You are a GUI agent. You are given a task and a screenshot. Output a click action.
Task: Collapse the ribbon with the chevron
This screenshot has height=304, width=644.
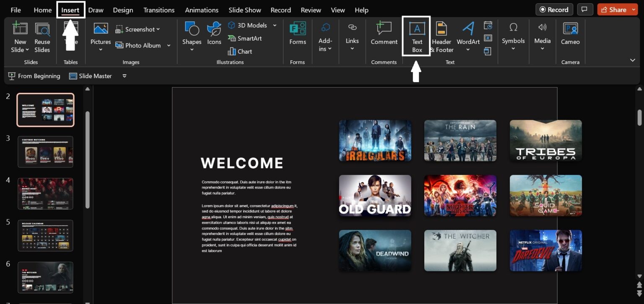633,60
